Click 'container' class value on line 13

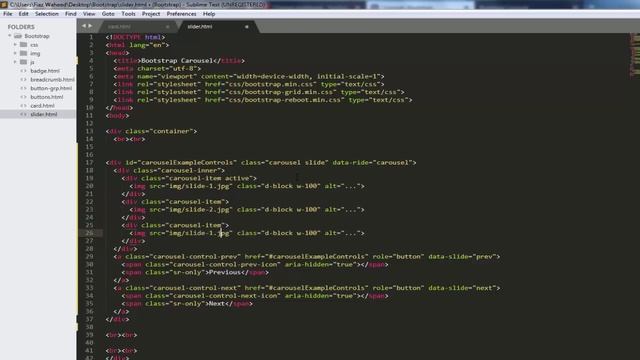click(171, 131)
